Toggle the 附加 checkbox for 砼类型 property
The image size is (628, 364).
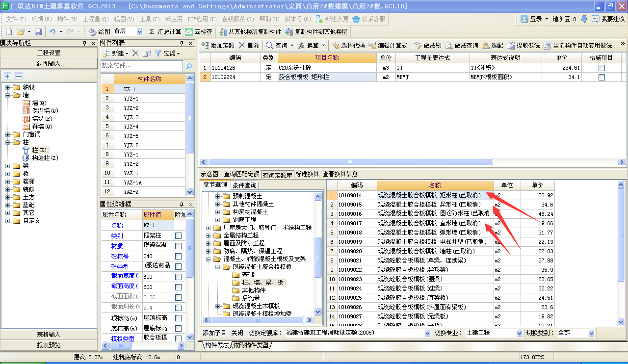tap(179, 266)
